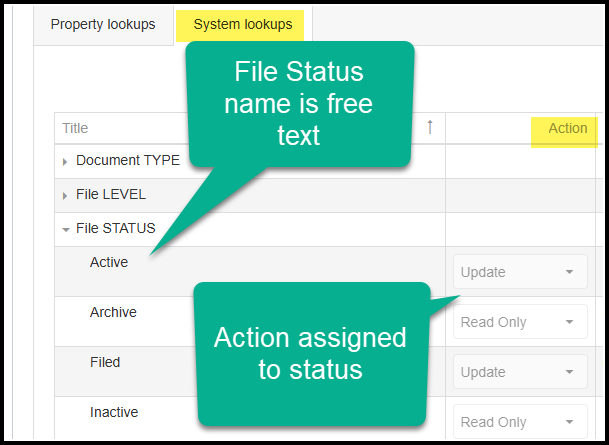Click the sort arrow in Title column
The width and height of the screenshot is (609, 445).
tap(430, 127)
